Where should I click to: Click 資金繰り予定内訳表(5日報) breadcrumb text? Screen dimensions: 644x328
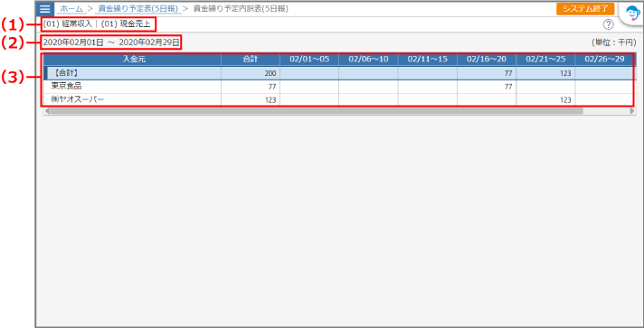click(x=241, y=9)
